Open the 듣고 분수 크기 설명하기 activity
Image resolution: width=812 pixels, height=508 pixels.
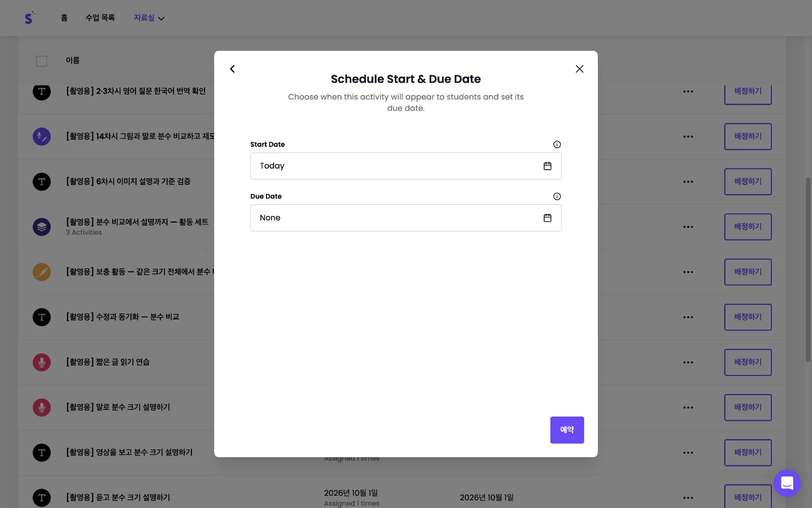coord(118,498)
